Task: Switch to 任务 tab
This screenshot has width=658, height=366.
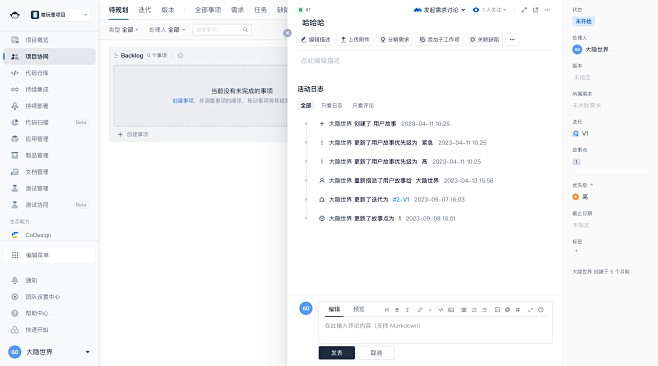Action: (x=261, y=10)
